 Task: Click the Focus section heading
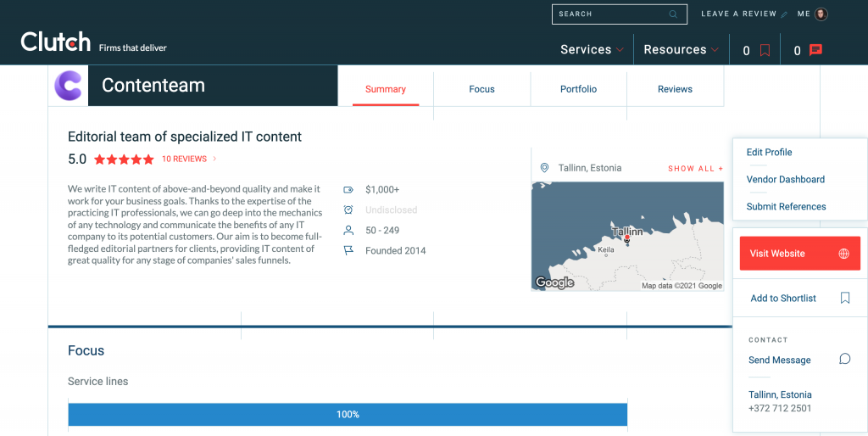(86, 350)
